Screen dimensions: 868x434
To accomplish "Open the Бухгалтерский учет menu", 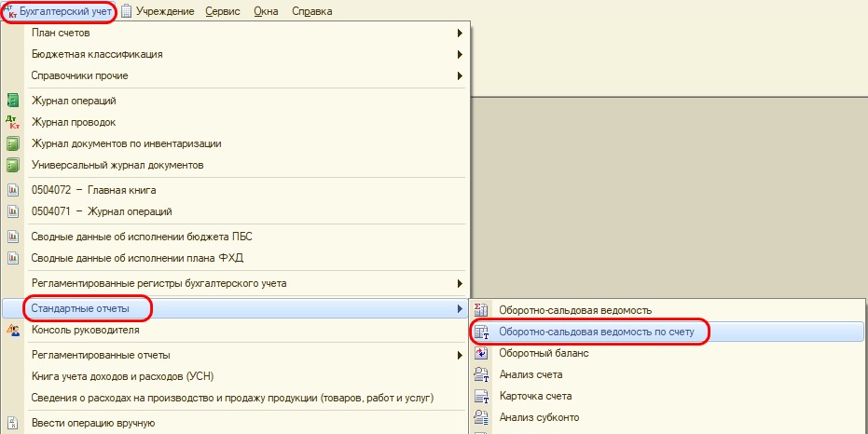I will [x=59, y=11].
